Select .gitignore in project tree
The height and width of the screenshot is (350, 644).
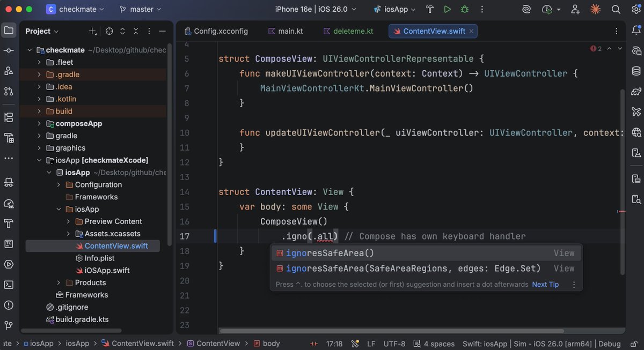pyautogui.click(x=67, y=307)
